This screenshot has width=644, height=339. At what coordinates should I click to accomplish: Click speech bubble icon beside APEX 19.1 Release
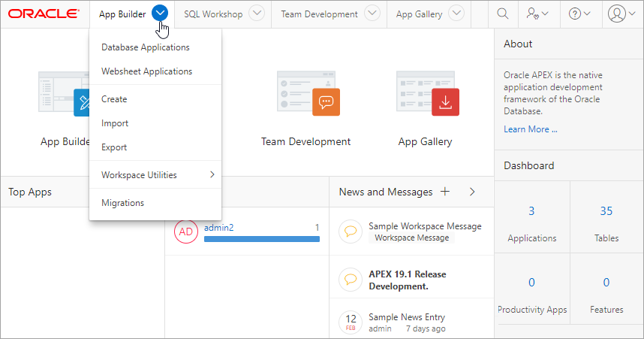pyautogui.click(x=351, y=280)
